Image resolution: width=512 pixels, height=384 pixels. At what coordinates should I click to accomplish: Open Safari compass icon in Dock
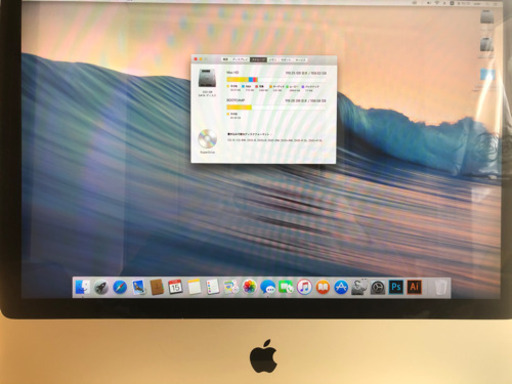[x=120, y=287]
